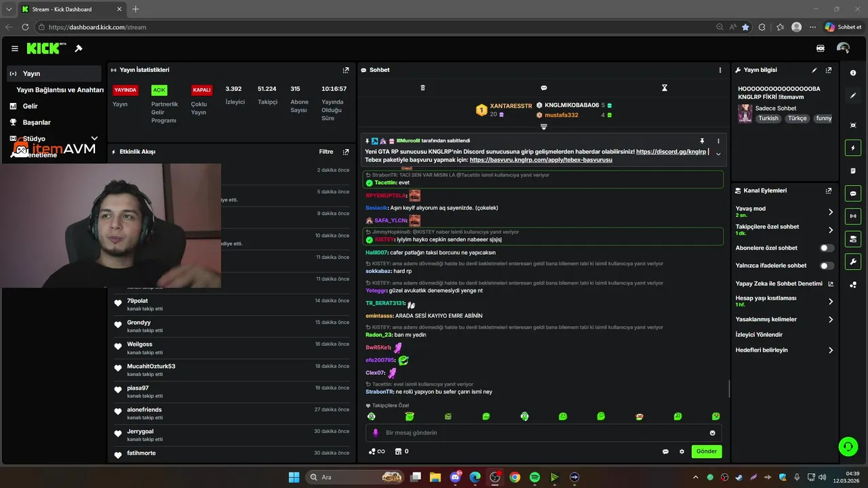
Task: Pop out the Etkinlik Akışı panel
Action: click(x=346, y=152)
